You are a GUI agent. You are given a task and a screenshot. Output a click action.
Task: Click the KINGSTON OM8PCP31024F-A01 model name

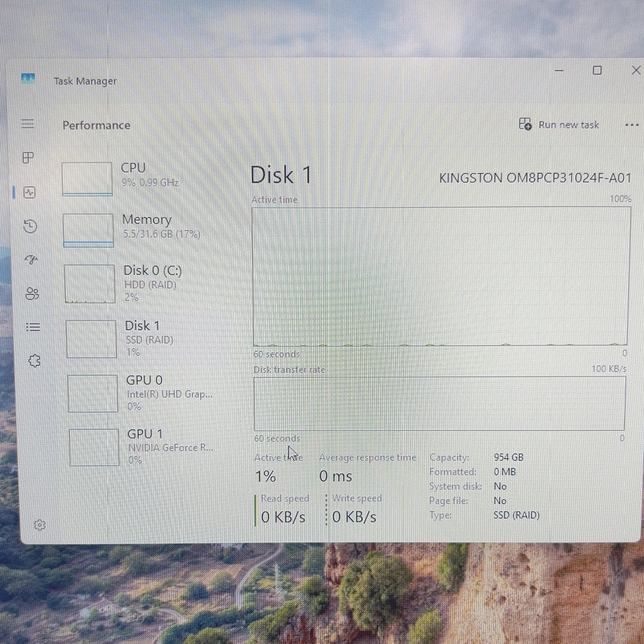[535, 178]
